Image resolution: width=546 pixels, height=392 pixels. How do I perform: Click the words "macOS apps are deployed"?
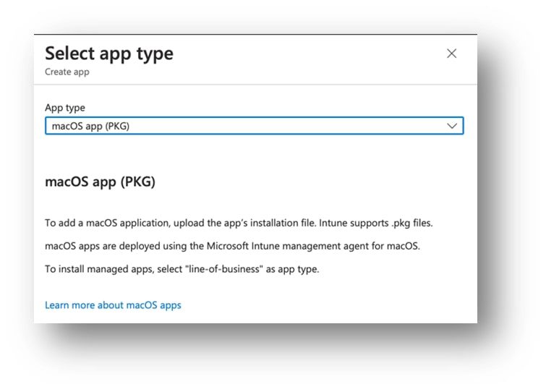pyautogui.click(x=98, y=246)
